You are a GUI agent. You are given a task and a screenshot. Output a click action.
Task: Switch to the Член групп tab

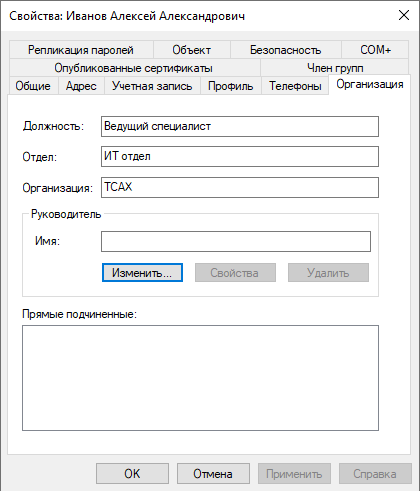pos(335,68)
